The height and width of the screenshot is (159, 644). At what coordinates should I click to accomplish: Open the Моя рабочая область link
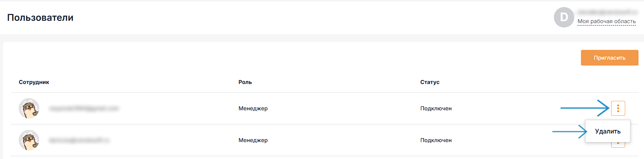pos(606,22)
